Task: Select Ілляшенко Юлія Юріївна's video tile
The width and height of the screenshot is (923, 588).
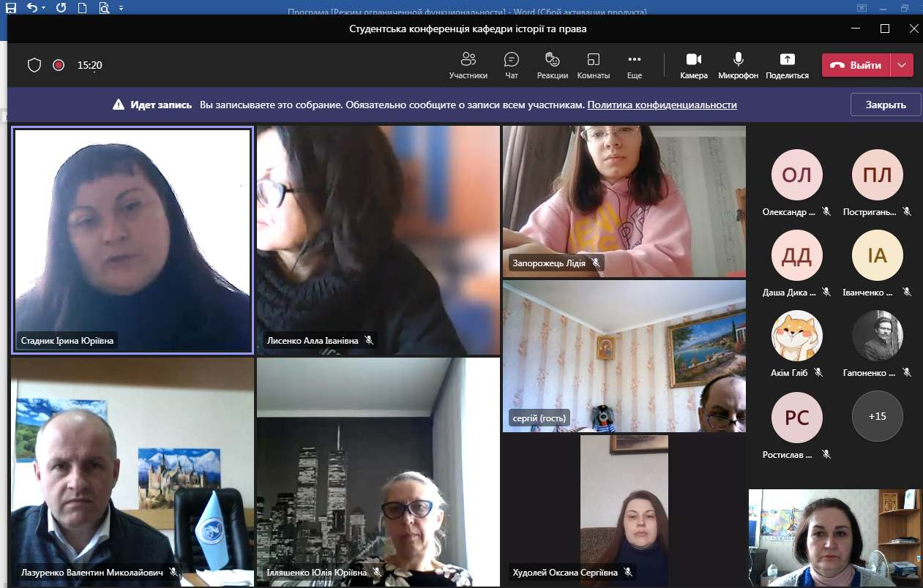Action: pos(378,472)
